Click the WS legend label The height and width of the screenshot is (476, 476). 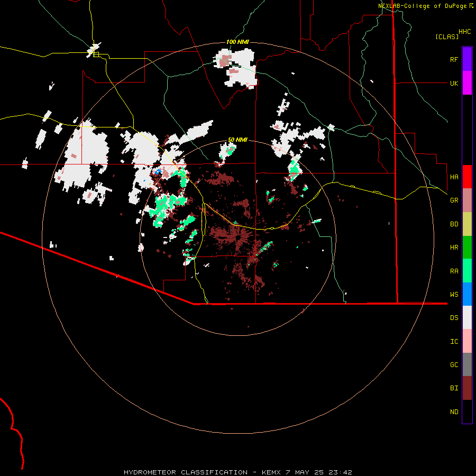pos(454,295)
